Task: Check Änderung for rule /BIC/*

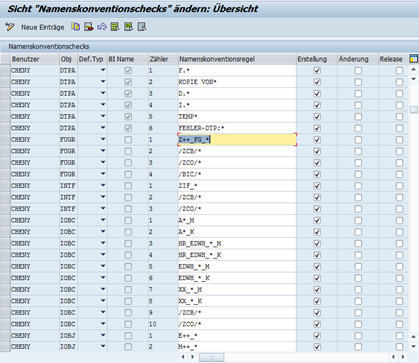Action: pyautogui.click(x=358, y=174)
